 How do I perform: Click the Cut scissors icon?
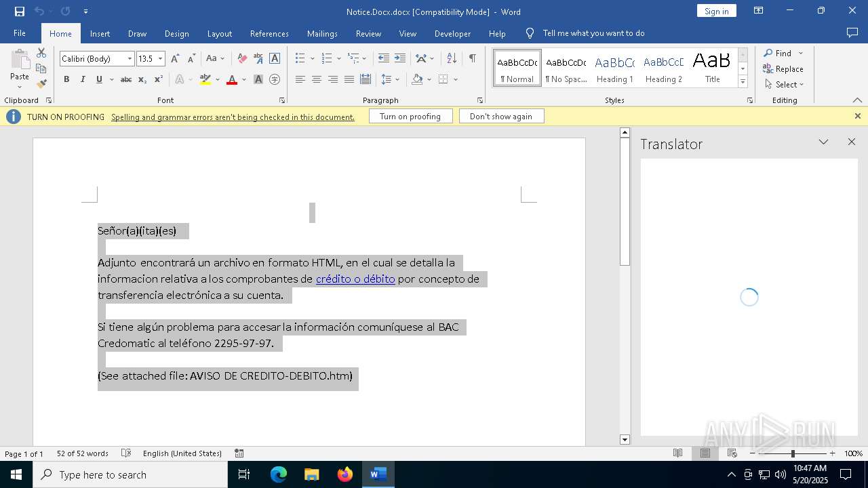pos(41,53)
